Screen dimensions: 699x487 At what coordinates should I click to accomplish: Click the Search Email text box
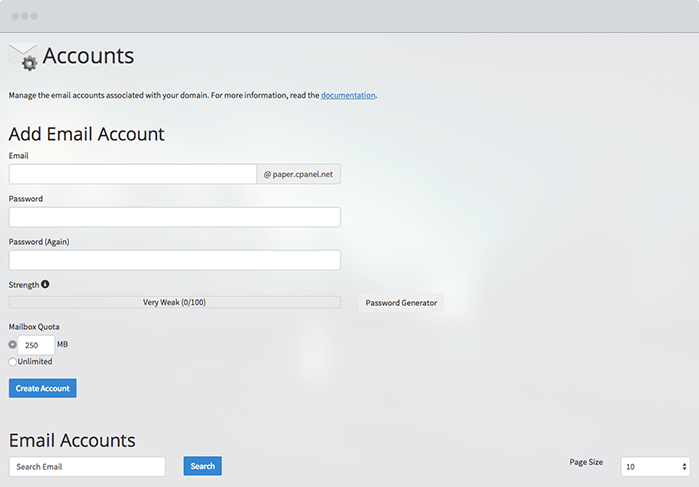click(87, 467)
